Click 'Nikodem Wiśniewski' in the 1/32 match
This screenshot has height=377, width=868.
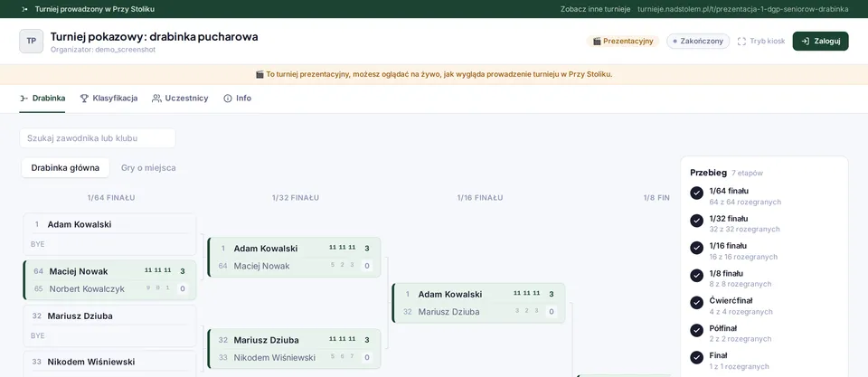275,358
